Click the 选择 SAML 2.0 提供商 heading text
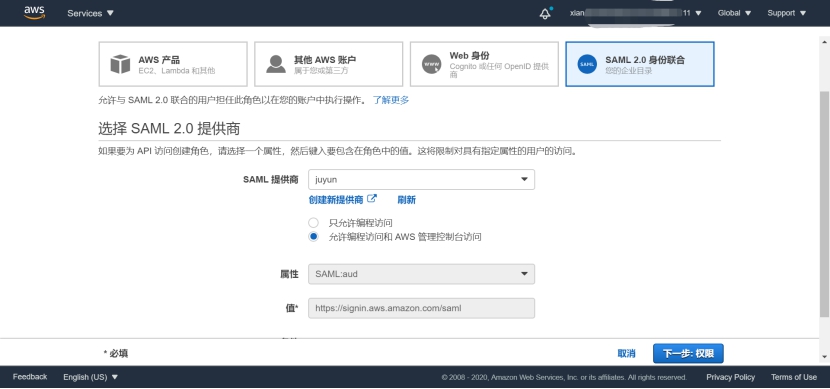 point(169,129)
